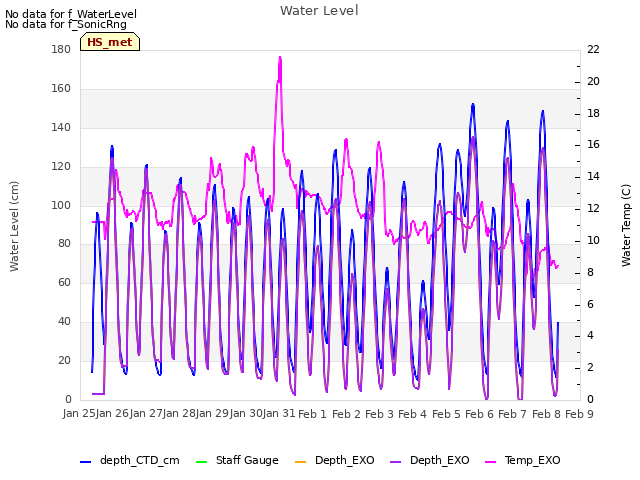The width and height of the screenshot is (640, 480).
Task: Click the 180 water level tick label
Action: [x=61, y=49]
